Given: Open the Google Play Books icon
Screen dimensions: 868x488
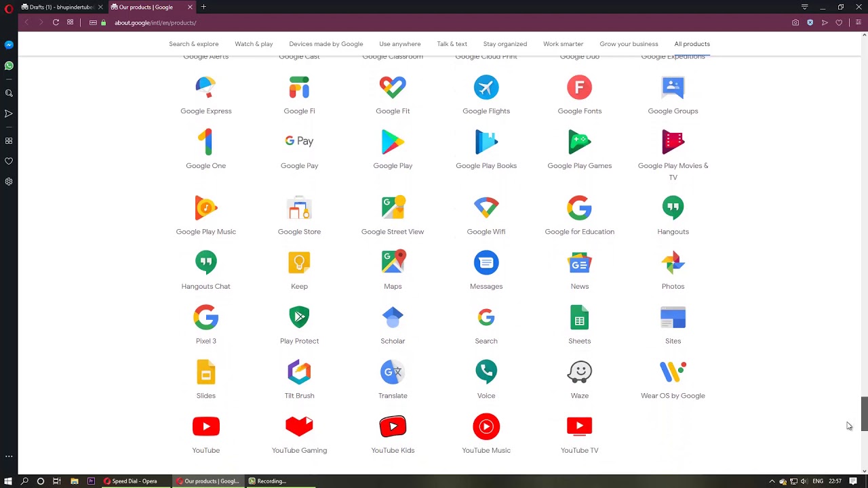Looking at the screenshot, I should pyautogui.click(x=486, y=142).
